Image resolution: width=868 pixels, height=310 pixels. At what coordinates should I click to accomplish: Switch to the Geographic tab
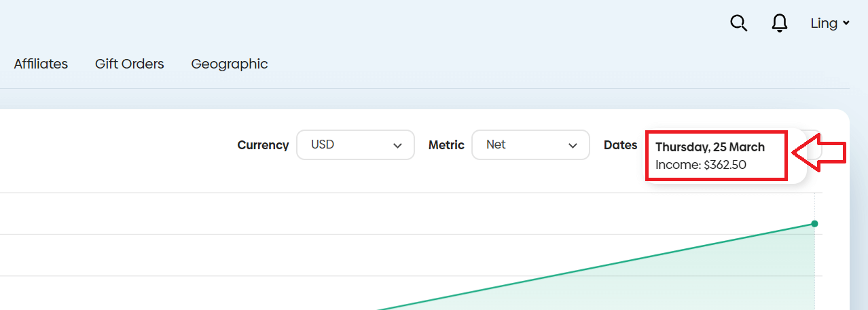point(230,64)
